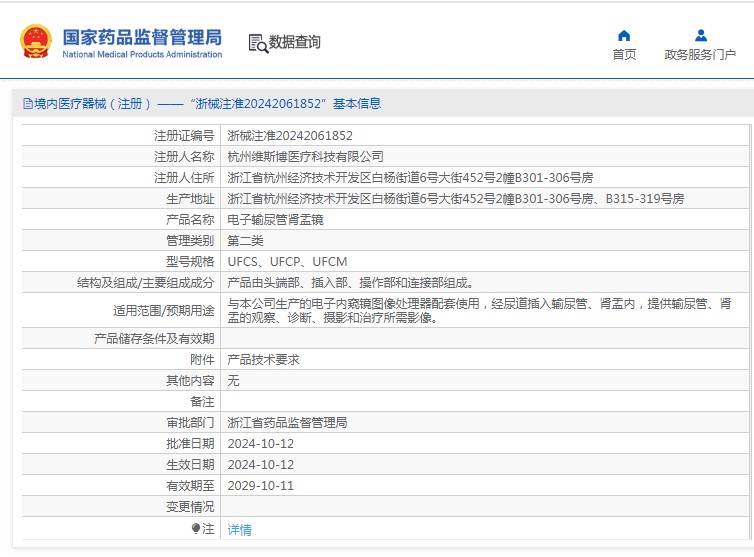Click 国家药品监督管理局 site title
The height and width of the screenshot is (557, 754).
[x=142, y=37]
